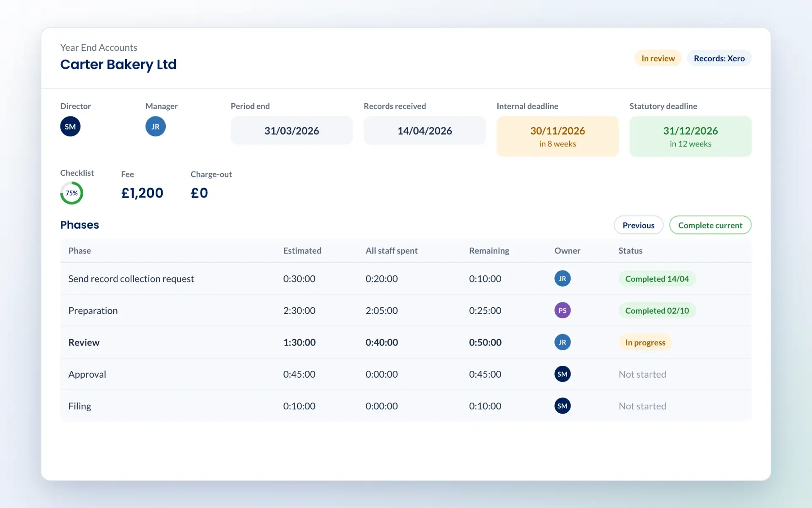Image resolution: width=812 pixels, height=508 pixels.
Task: Click the Manager JR avatar
Action: [156, 127]
